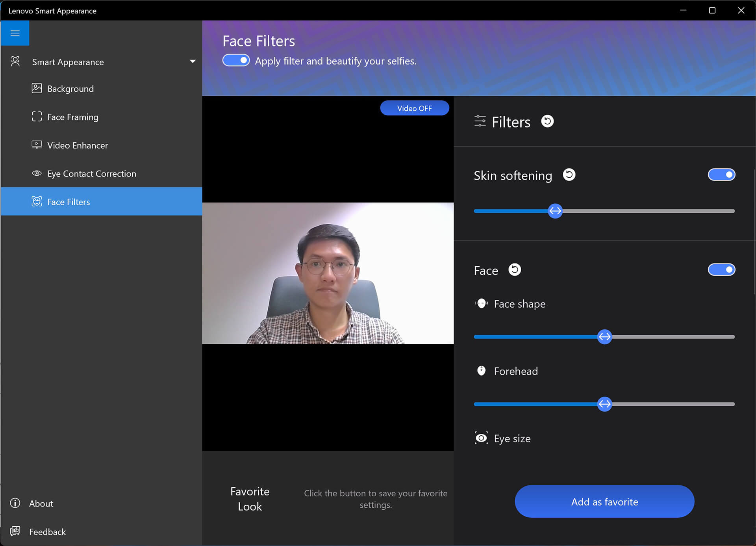Toggle off the Face filter switch
756x546 pixels.
721,270
